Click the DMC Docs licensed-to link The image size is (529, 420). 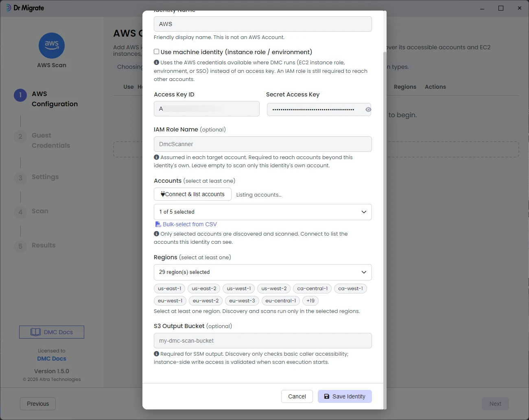pyautogui.click(x=52, y=359)
